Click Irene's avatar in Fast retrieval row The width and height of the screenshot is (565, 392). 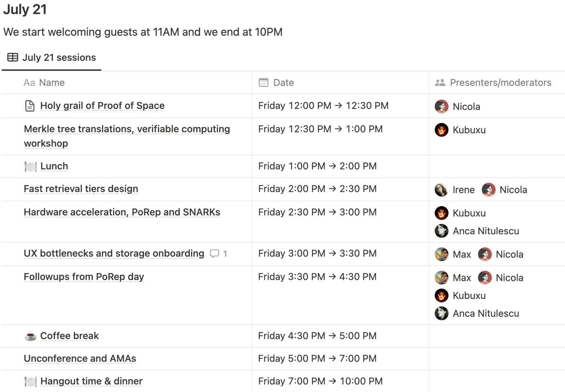pos(441,190)
